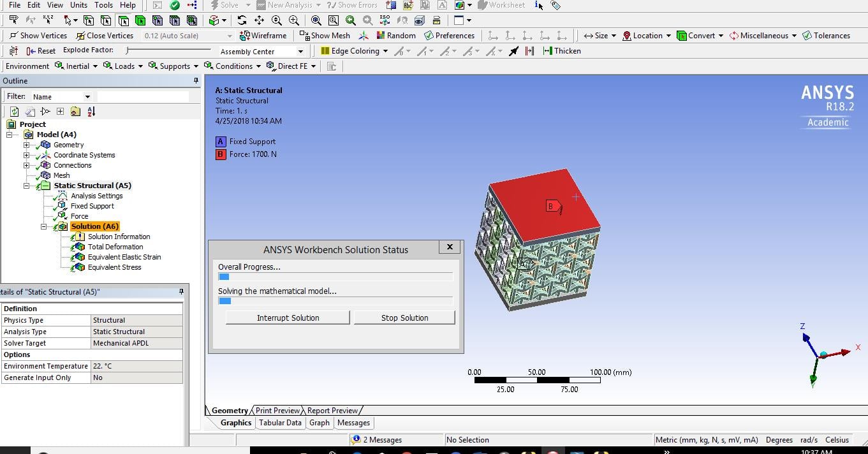This screenshot has width=868, height=454.
Task: Close the Solution Status dialog
Action: pos(449,247)
